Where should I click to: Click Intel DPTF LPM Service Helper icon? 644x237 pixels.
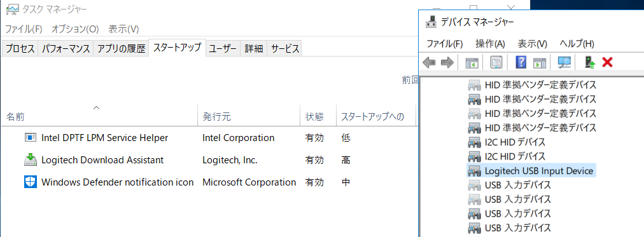pyautogui.click(x=31, y=138)
